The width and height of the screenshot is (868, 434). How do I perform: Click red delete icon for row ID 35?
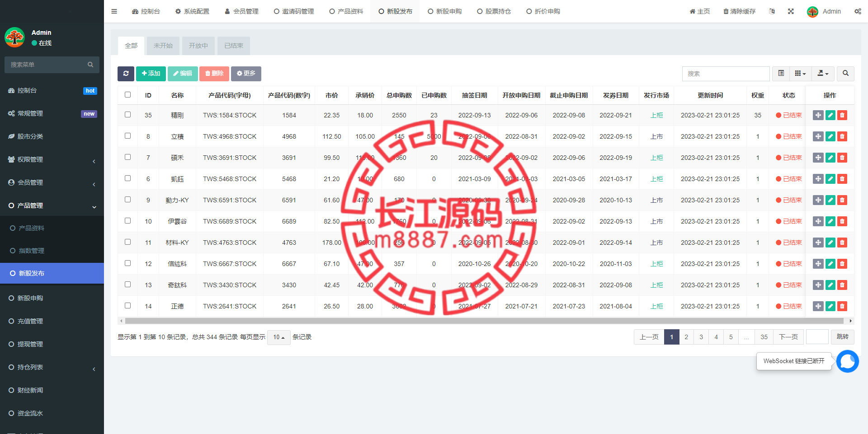[x=842, y=115]
